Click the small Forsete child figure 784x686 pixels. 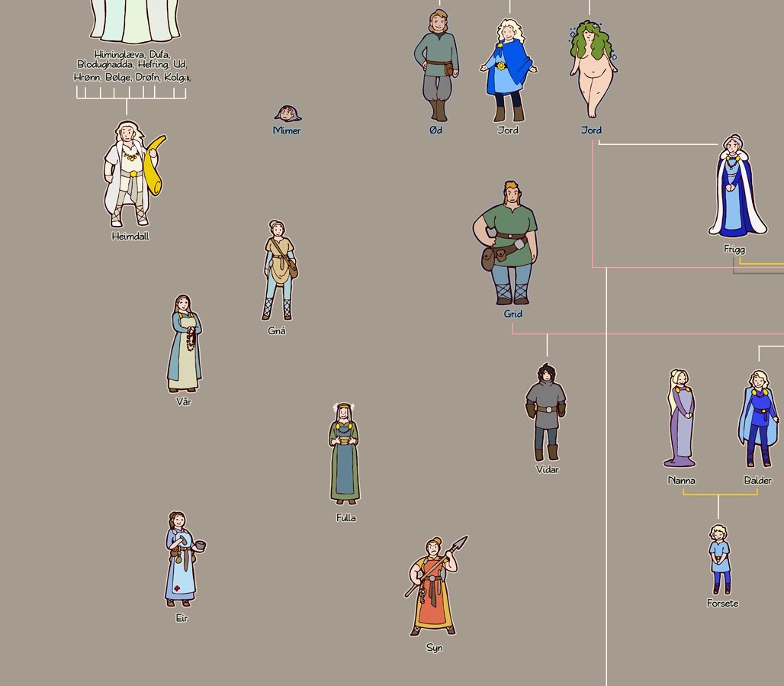coord(718,559)
